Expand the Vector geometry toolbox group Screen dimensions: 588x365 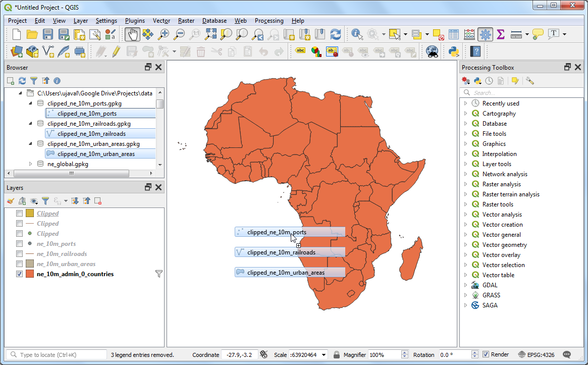[465, 245]
